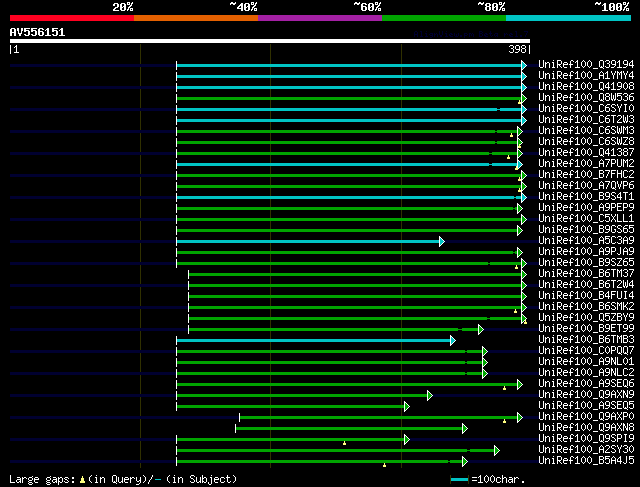Image resolution: width=640 pixels, height=487 pixels.
Task: Click the UniRef100_C5XLL1 label
Action: (x=586, y=219)
